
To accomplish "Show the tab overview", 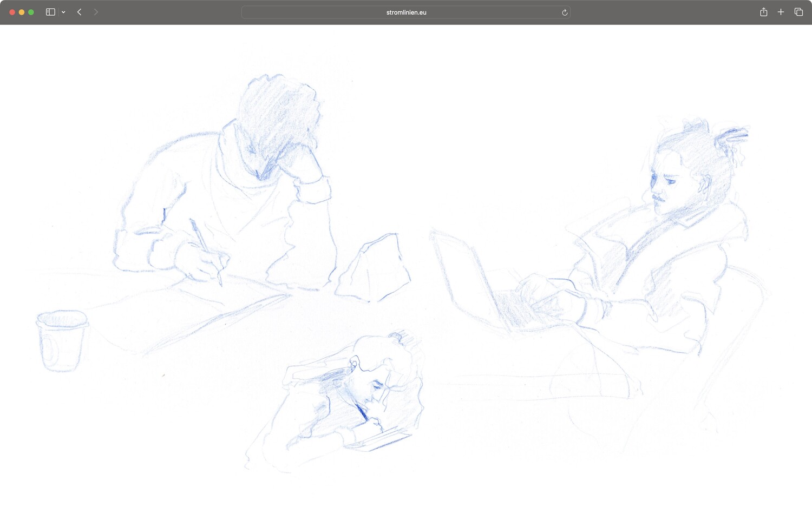I will (798, 12).
